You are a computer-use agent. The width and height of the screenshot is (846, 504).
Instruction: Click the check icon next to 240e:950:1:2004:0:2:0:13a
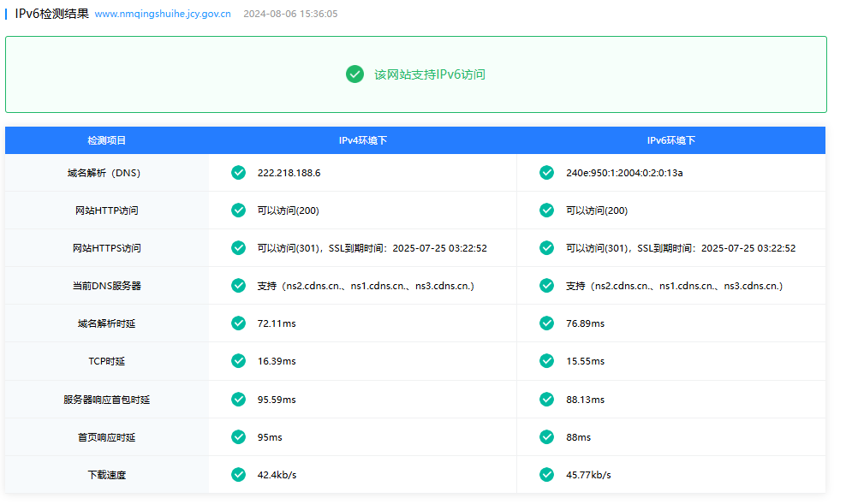point(546,173)
